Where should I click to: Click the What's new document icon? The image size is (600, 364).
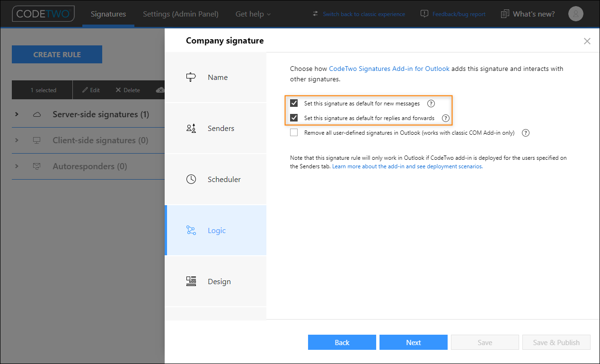pos(505,14)
